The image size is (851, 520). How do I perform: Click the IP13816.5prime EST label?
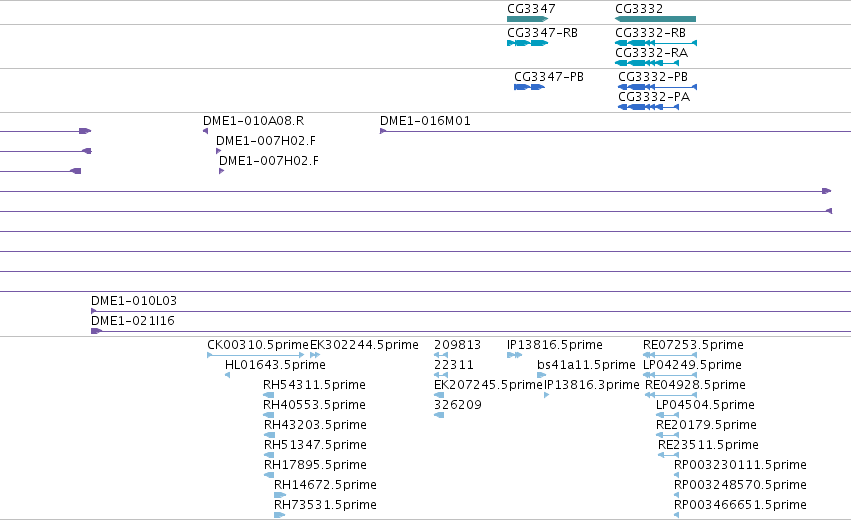pos(555,345)
